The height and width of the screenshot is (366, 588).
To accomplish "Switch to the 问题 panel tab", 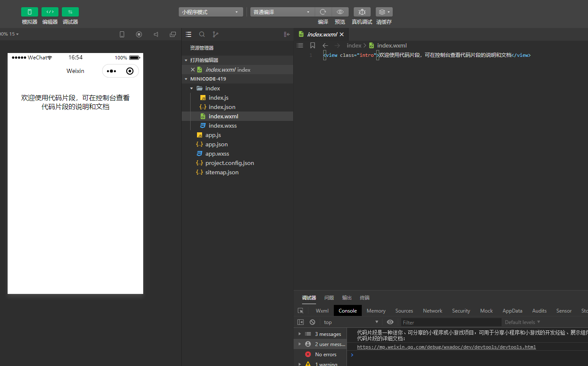I will (329, 298).
